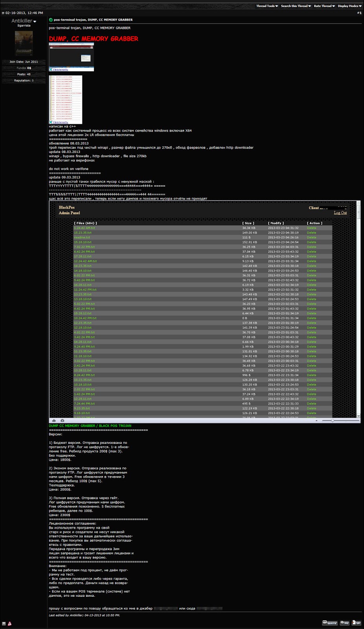The height and width of the screenshot is (629, 364).
Task: Click size value 34.34 KB
Action: (249, 228)
